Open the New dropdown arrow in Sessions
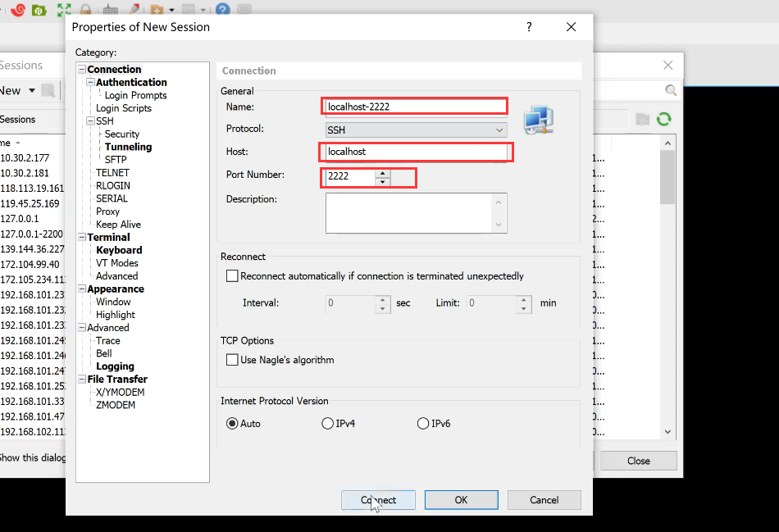The height and width of the screenshot is (532, 779). (32, 90)
